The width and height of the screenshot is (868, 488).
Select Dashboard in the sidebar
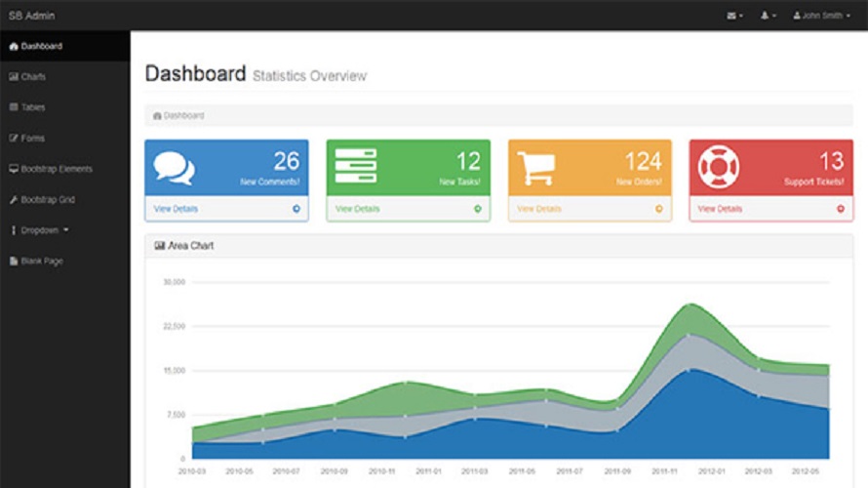[64, 46]
